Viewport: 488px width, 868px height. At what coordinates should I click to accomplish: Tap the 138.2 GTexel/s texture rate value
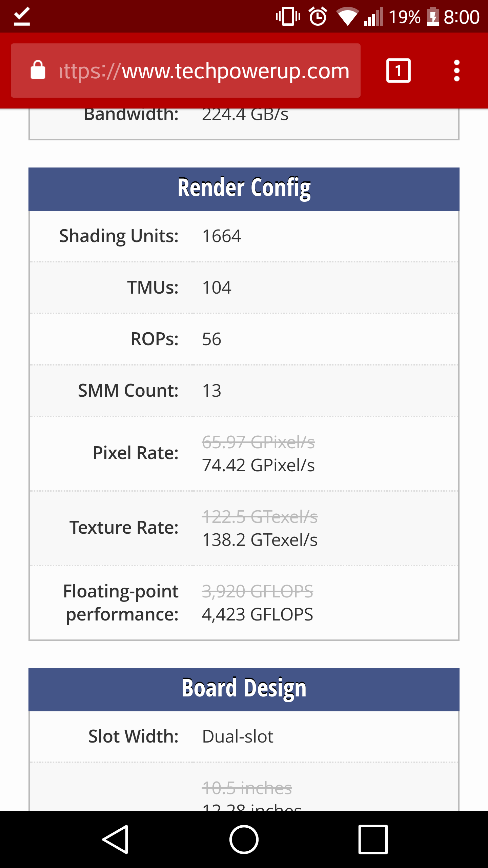click(260, 540)
